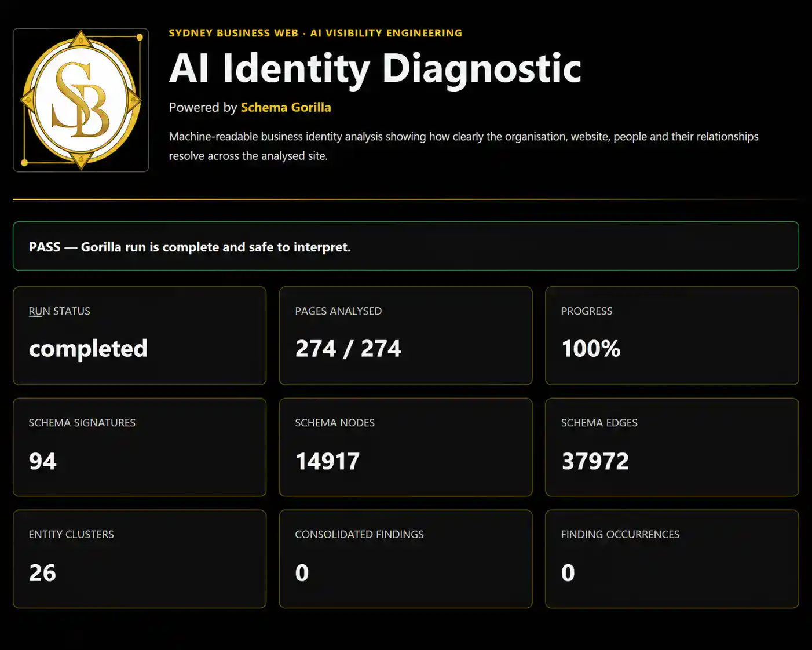This screenshot has width=812, height=650.
Task: Click the AI Identity Diagnostic heading
Action: pos(375,69)
